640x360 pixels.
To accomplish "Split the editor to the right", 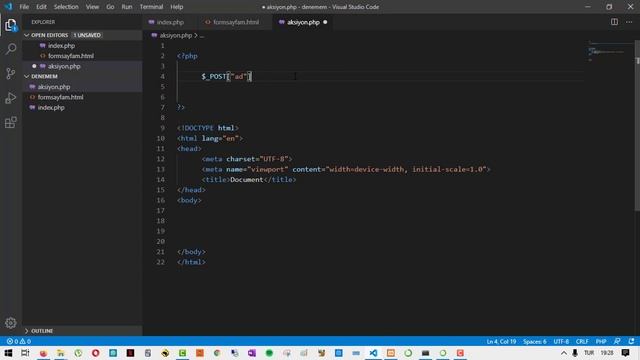I will [x=614, y=22].
